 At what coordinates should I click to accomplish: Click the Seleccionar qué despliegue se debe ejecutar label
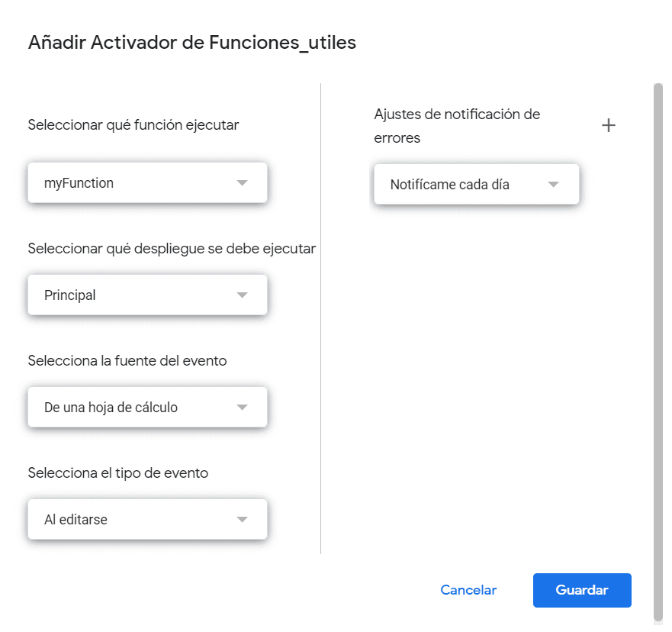tap(172, 249)
